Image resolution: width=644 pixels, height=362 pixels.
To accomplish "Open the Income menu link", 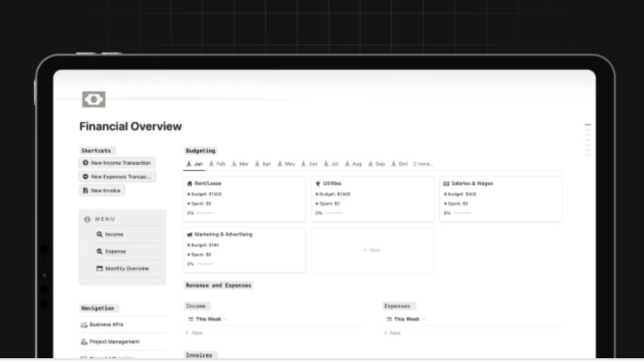I will 114,234.
